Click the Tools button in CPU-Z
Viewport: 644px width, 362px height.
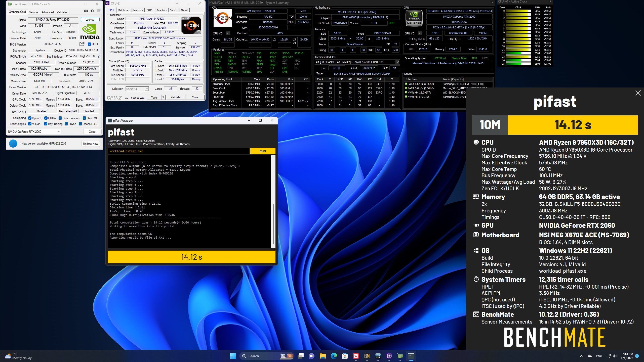(154, 97)
